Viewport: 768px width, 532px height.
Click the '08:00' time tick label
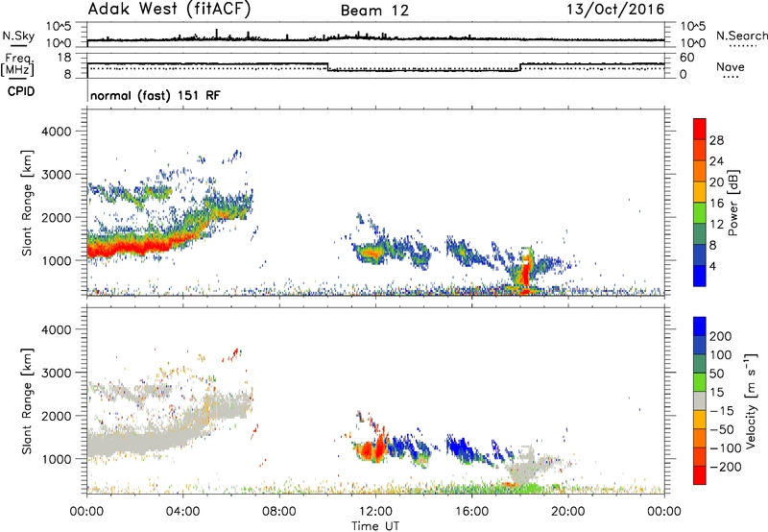[279, 512]
